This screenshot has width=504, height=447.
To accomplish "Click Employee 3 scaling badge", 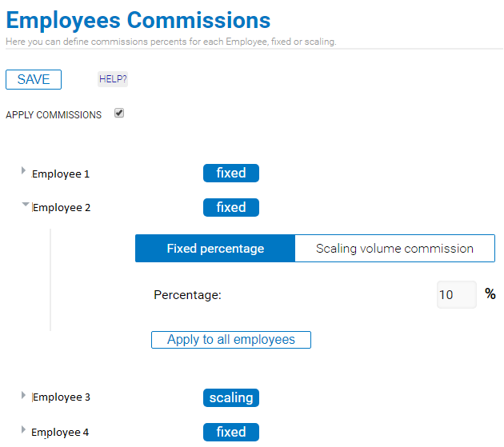I will 231,398.
